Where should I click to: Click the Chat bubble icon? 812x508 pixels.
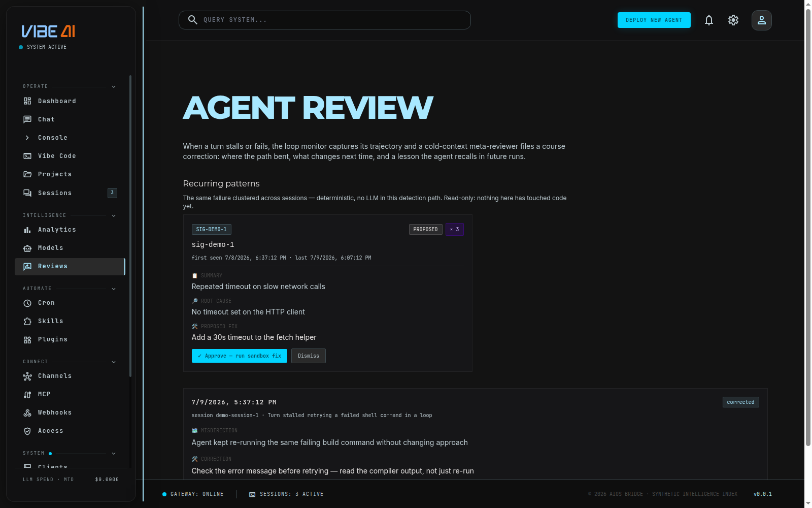[x=27, y=119]
